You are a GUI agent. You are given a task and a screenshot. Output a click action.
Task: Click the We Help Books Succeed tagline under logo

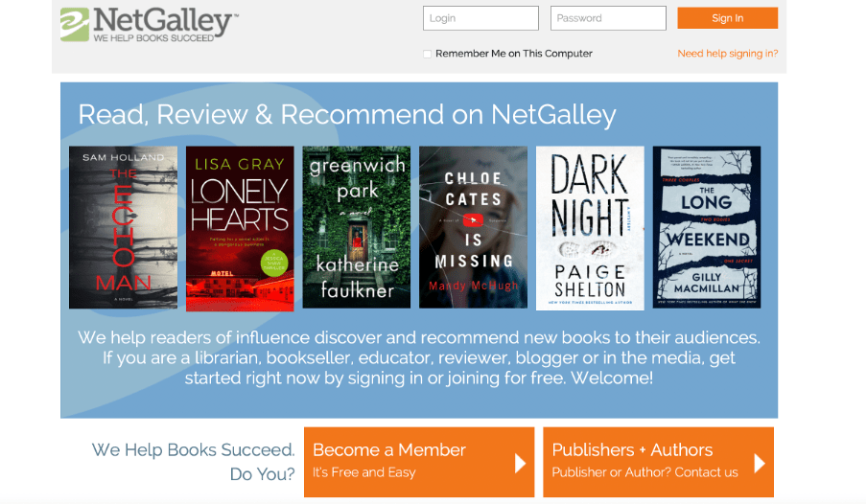[x=153, y=38]
